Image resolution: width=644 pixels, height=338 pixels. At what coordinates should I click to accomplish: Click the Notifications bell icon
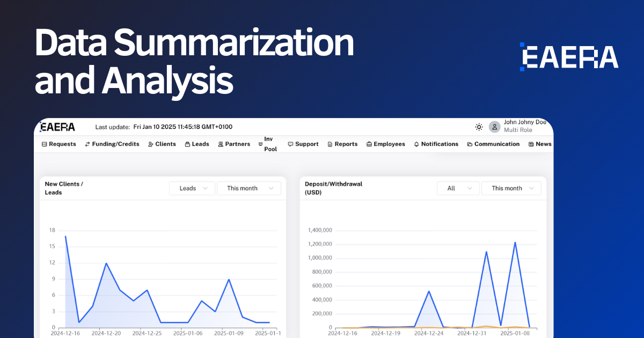point(416,144)
